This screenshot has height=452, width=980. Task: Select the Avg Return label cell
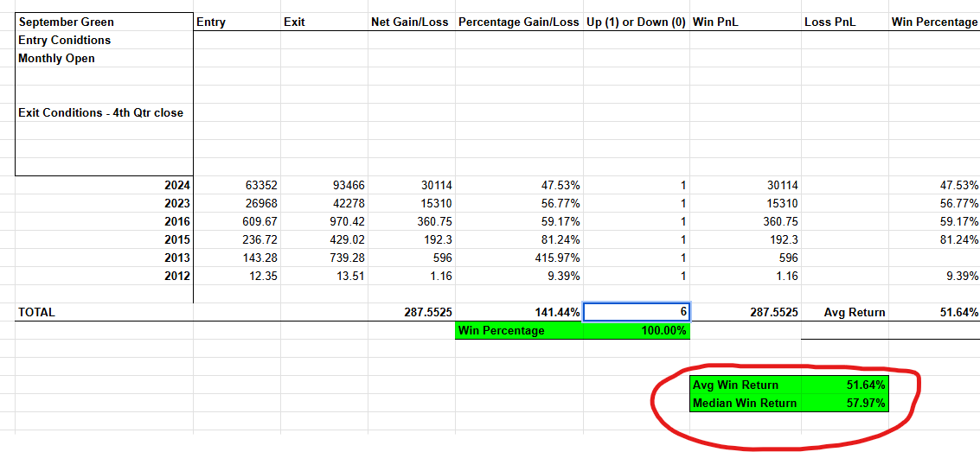pos(844,312)
